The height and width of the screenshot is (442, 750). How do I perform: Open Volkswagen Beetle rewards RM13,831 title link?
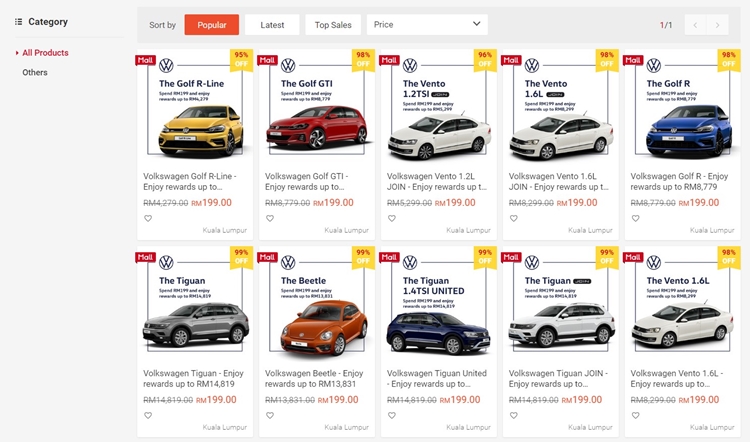click(x=314, y=378)
